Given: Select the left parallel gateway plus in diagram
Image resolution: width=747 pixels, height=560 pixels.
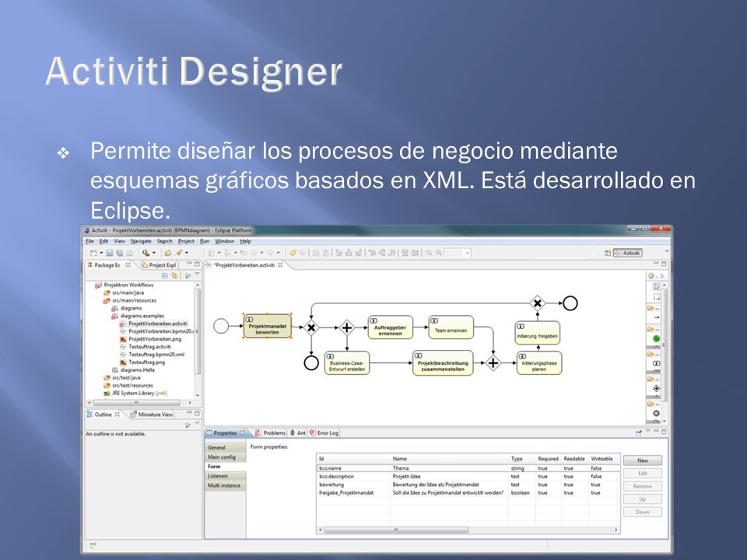Looking at the screenshot, I should pos(347,327).
